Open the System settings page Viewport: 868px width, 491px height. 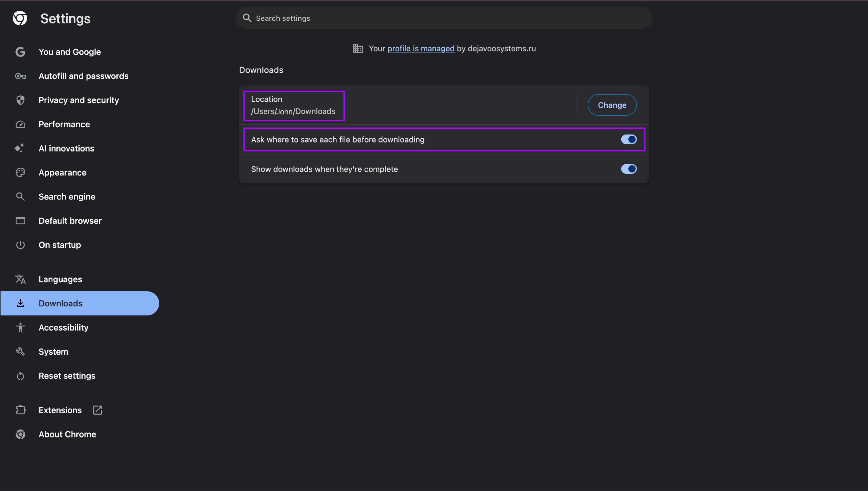click(x=53, y=352)
